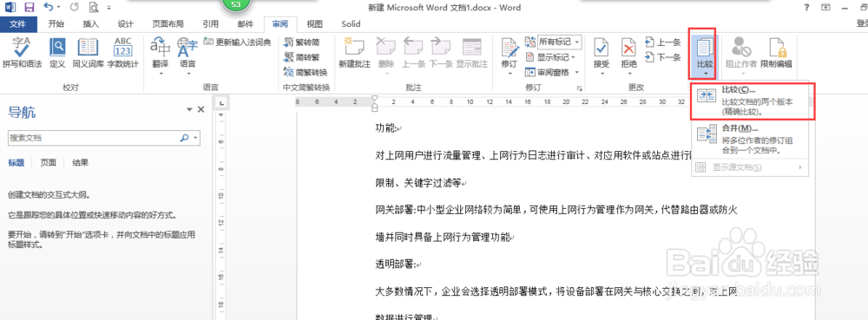This screenshot has height=320, width=868.
Task: Click the Spelling and Grammar icon (拼写和语法)
Action: 22,53
